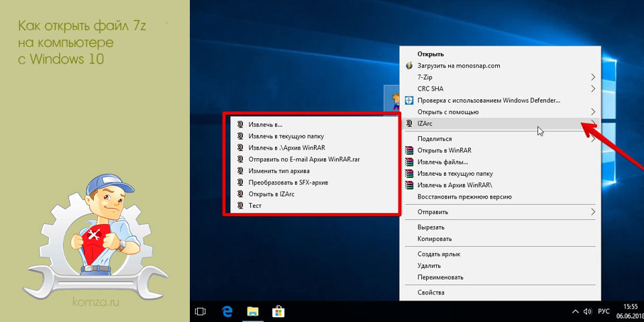Click the volume speaker icon in tray

[588, 311]
